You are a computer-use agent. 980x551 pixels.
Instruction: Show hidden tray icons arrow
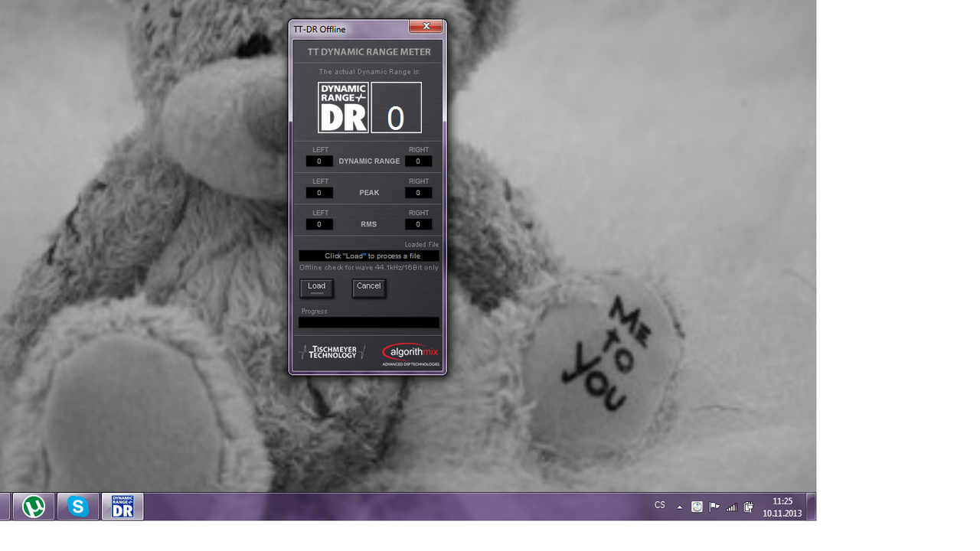(x=679, y=507)
